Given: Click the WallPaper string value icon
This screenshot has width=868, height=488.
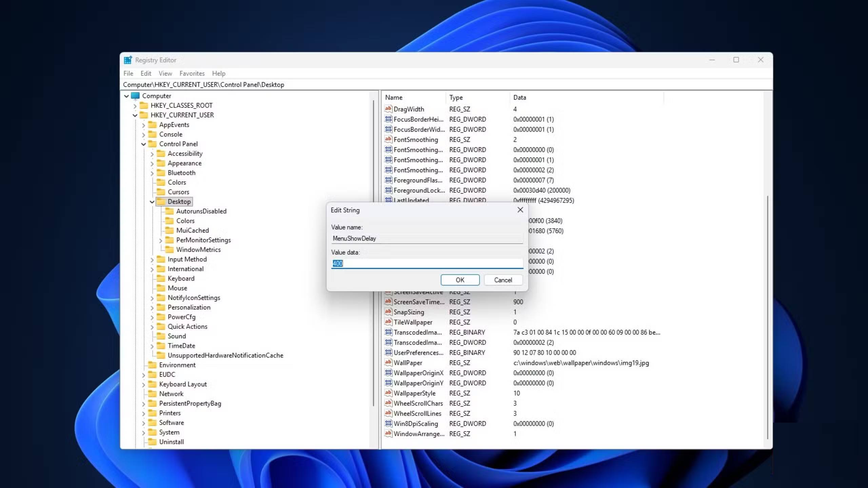Looking at the screenshot, I should [x=388, y=363].
